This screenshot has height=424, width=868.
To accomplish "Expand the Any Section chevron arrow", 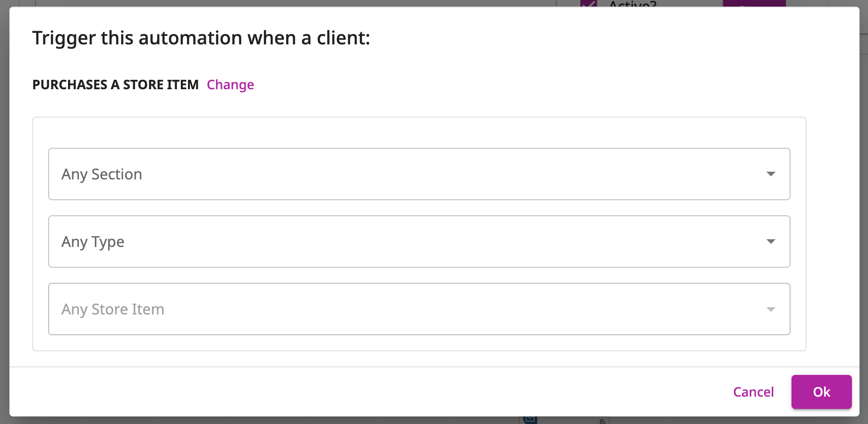I will pos(771,174).
